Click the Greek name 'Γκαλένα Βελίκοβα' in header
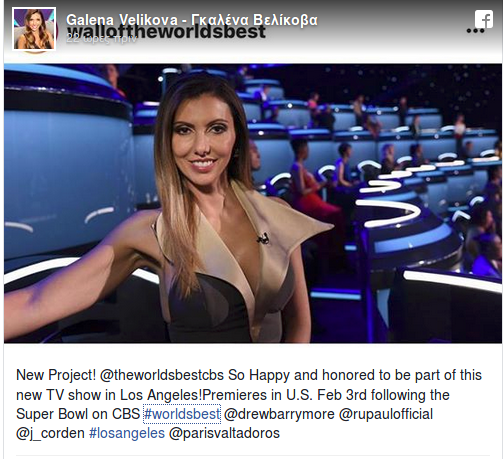 254,20
